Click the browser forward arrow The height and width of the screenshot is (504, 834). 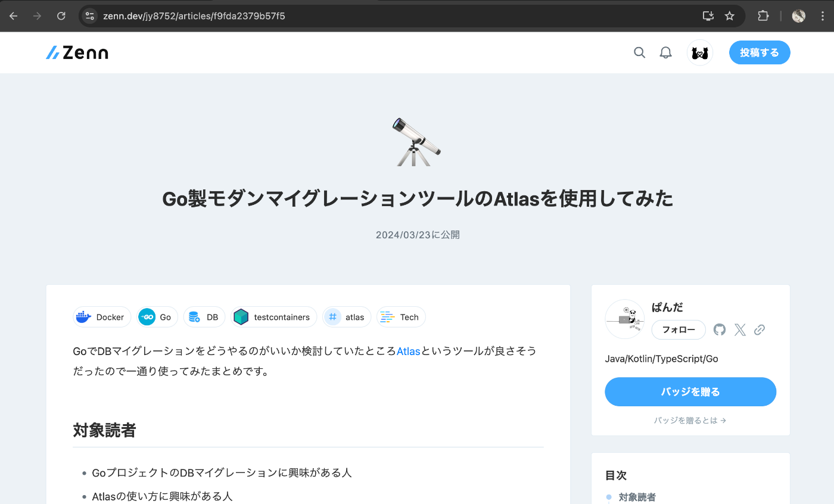coord(38,16)
